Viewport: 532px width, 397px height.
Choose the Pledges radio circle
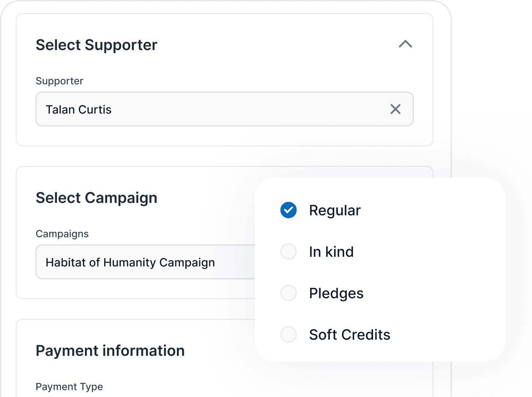pyautogui.click(x=289, y=293)
